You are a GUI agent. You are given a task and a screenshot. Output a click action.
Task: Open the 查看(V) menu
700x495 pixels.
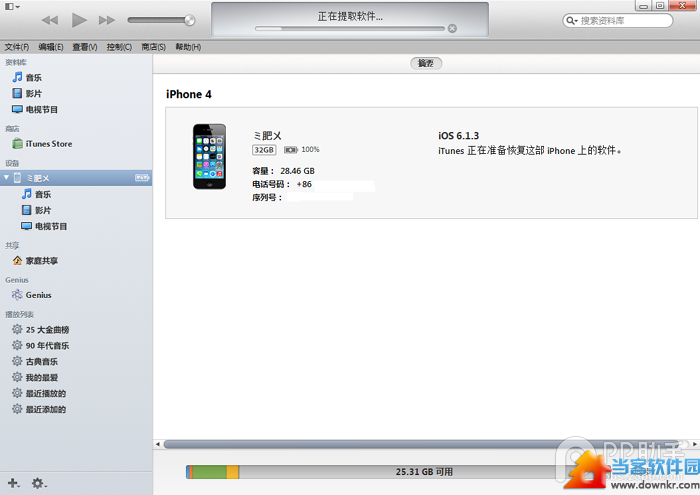[85, 47]
